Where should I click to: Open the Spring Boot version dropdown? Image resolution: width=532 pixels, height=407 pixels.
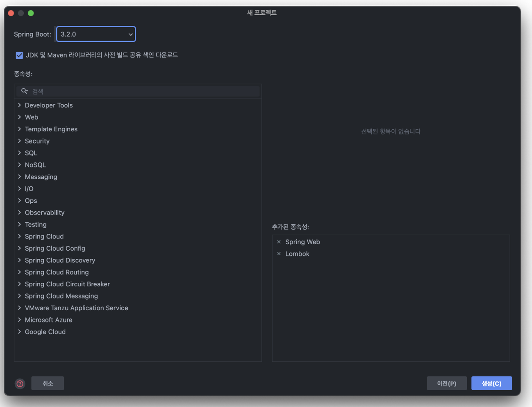[96, 34]
